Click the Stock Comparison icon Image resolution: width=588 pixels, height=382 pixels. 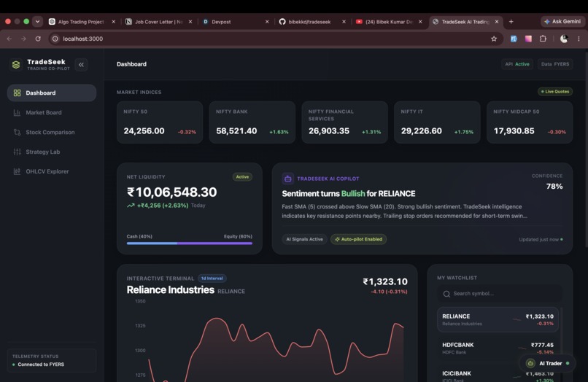[17, 132]
